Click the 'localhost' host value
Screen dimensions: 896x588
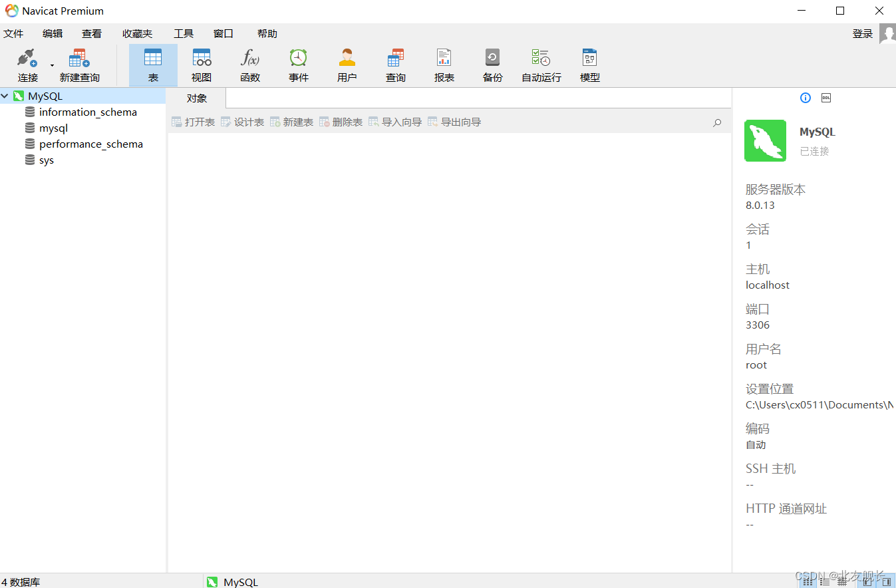768,285
